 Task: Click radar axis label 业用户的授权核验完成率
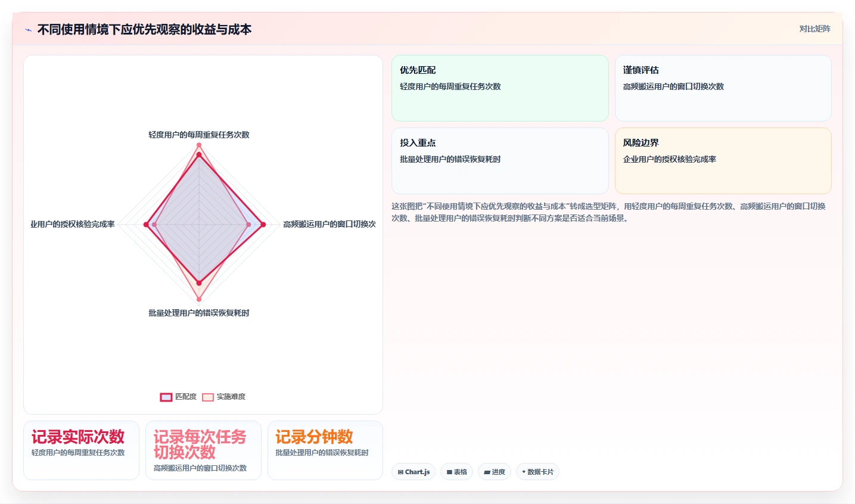(x=73, y=224)
